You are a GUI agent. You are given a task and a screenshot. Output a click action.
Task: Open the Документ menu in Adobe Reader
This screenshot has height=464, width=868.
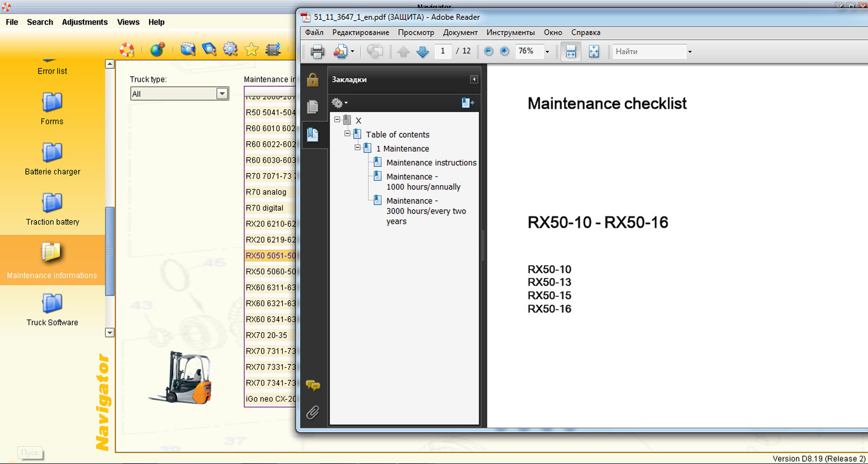point(460,32)
